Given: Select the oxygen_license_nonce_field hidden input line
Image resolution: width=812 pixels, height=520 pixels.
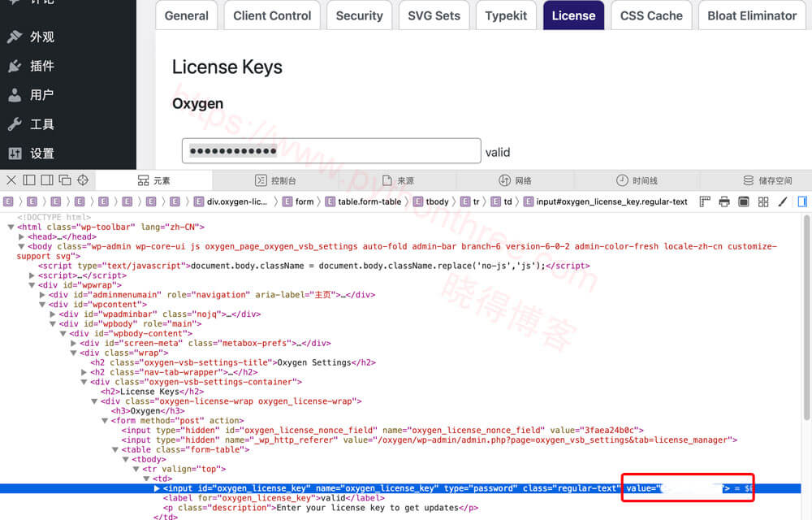Looking at the screenshot, I should coord(382,431).
